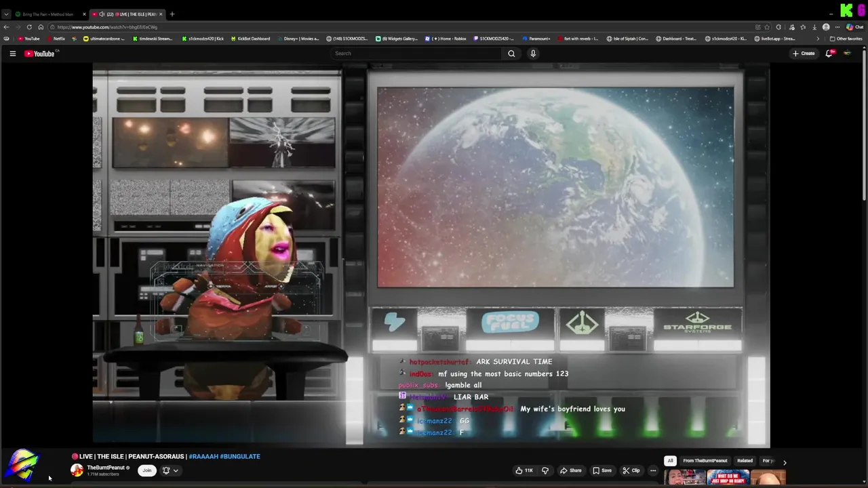Viewport: 868px width, 488px height.
Task: Dislike the video
Action: (x=545, y=470)
